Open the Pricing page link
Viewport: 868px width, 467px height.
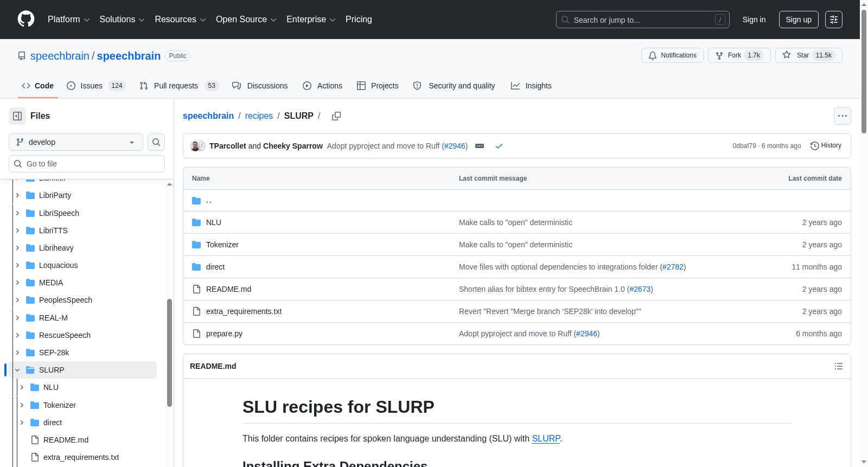(359, 20)
